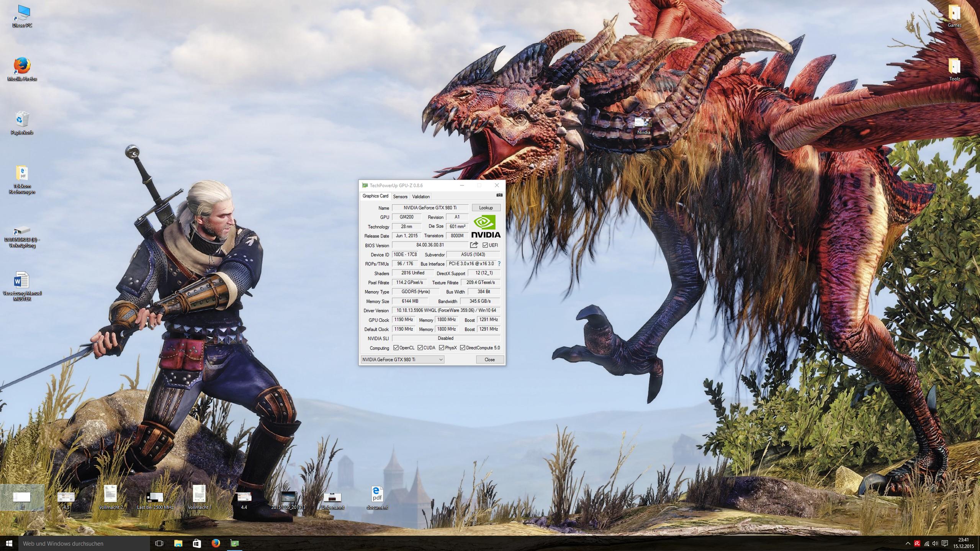This screenshot has height=551, width=980.
Task: Switch to the Validation tab
Action: (421, 196)
